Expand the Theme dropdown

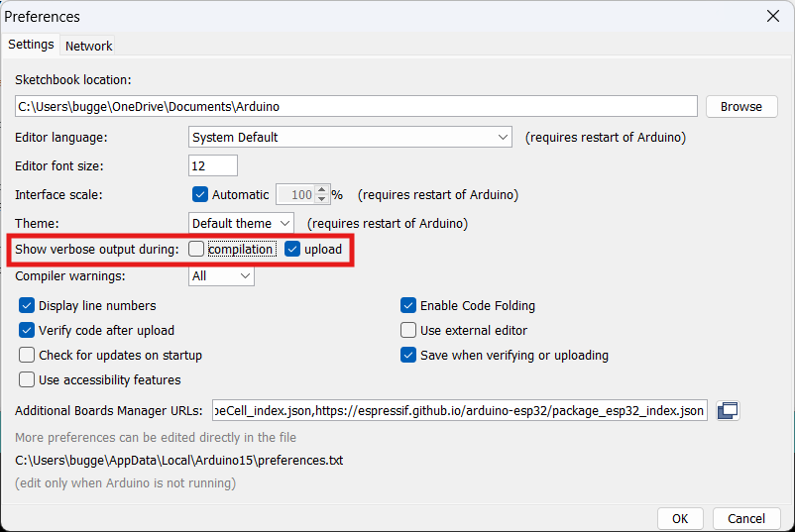[241, 223]
